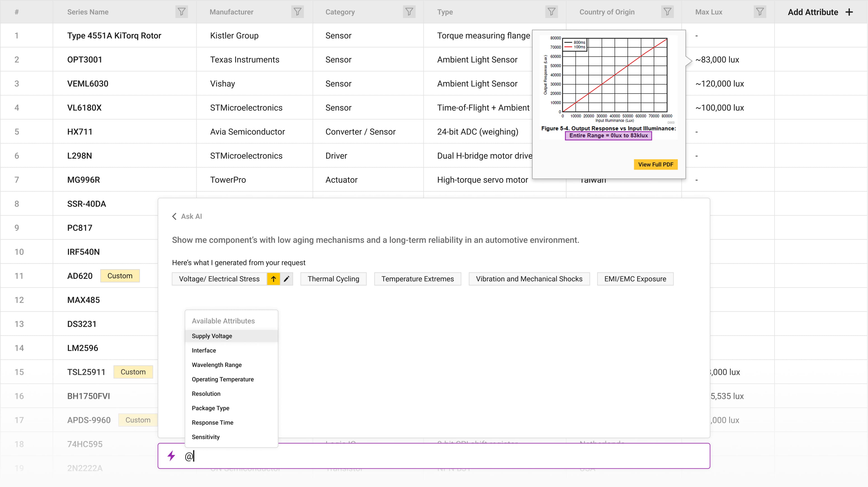Toggle the Thermal Cycling chip
Image resolution: width=868 pixels, height=487 pixels.
coord(333,279)
